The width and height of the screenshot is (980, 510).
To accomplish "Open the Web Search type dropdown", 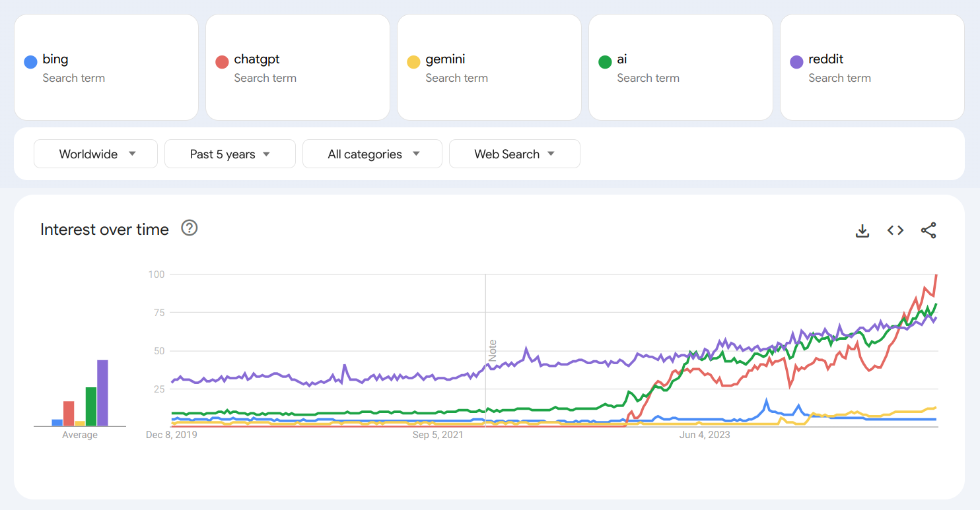I will (514, 154).
